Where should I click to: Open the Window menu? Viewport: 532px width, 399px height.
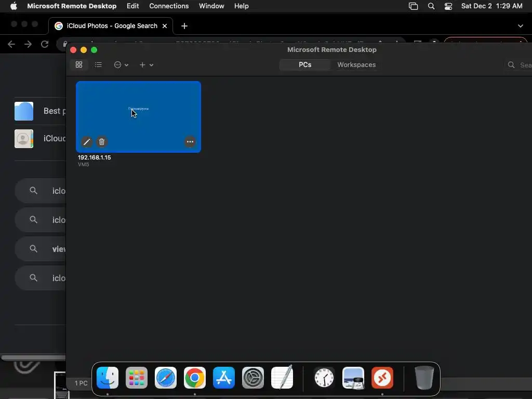[211, 6]
